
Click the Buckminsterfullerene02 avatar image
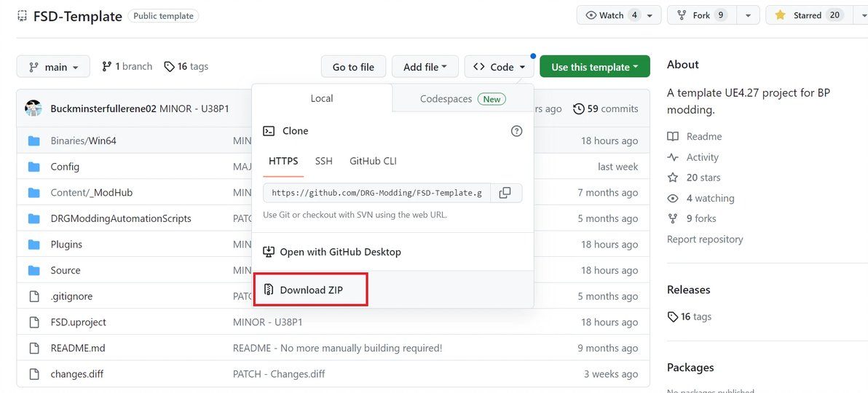(33, 108)
